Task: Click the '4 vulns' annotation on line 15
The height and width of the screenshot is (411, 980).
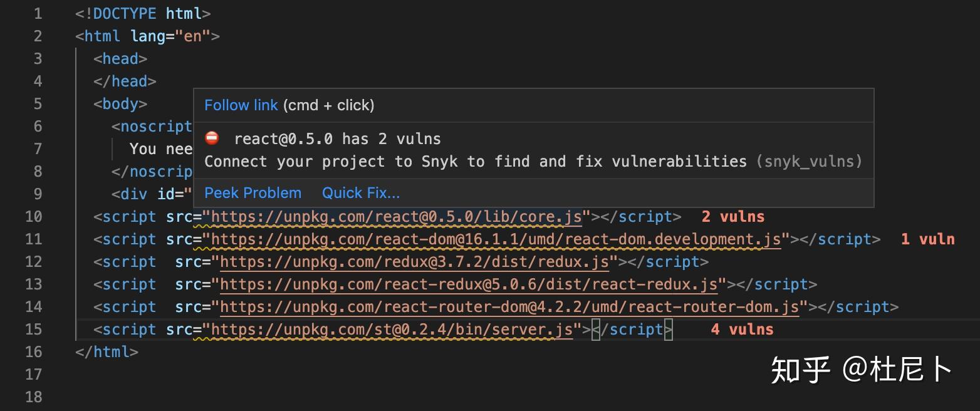Action: point(742,330)
